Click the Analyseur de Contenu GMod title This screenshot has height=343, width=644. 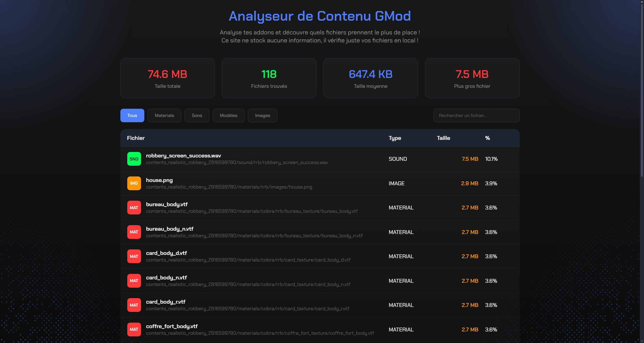point(320,16)
